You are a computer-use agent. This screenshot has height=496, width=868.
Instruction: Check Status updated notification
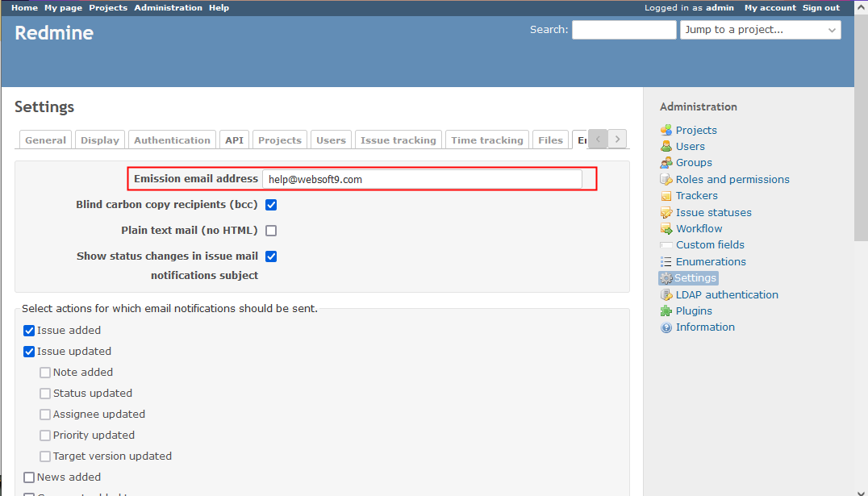click(45, 394)
